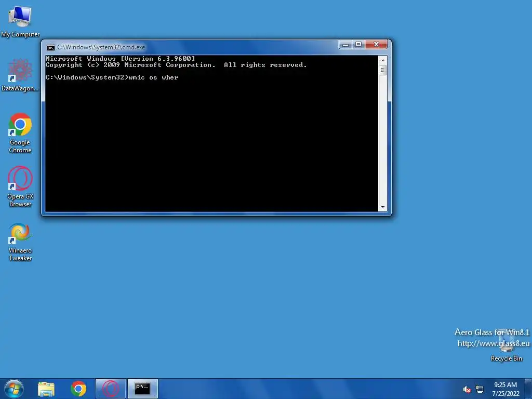Click the console scrollbar down arrow
The width and height of the screenshot is (532, 399).
tap(383, 207)
